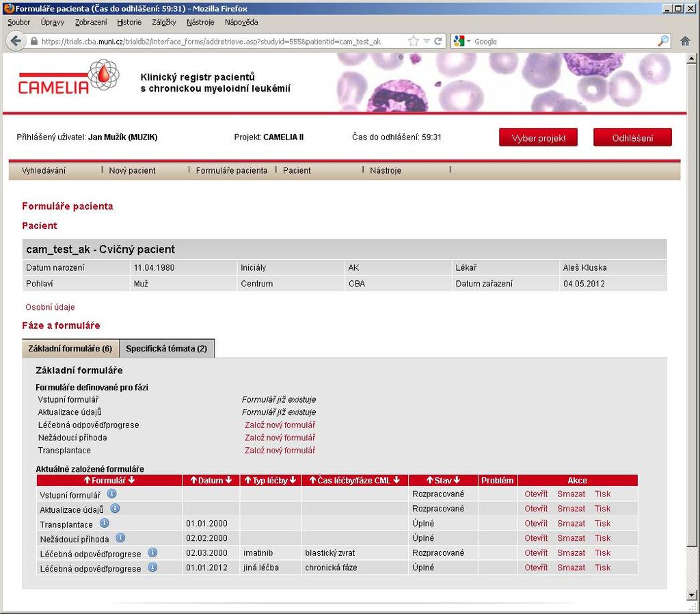The width and height of the screenshot is (700, 614).
Task: Open the browser home page icon
Action: 685,41
